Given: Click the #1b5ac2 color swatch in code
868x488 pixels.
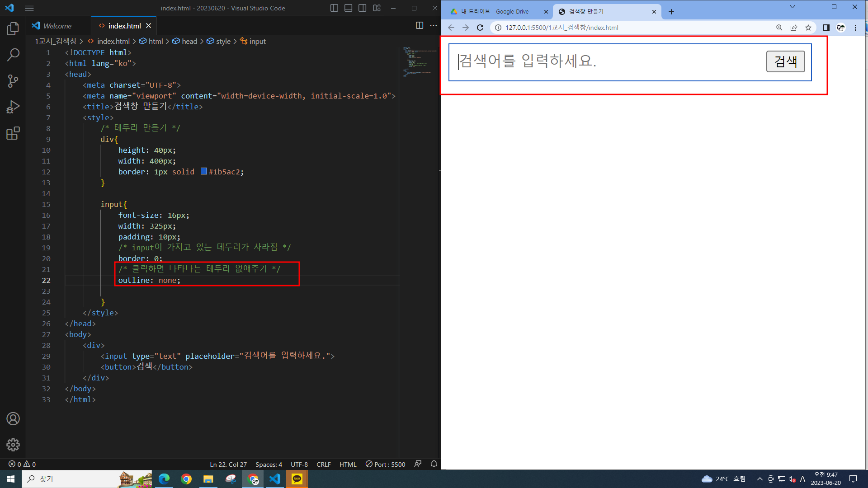Looking at the screenshot, I should [204, 171].
